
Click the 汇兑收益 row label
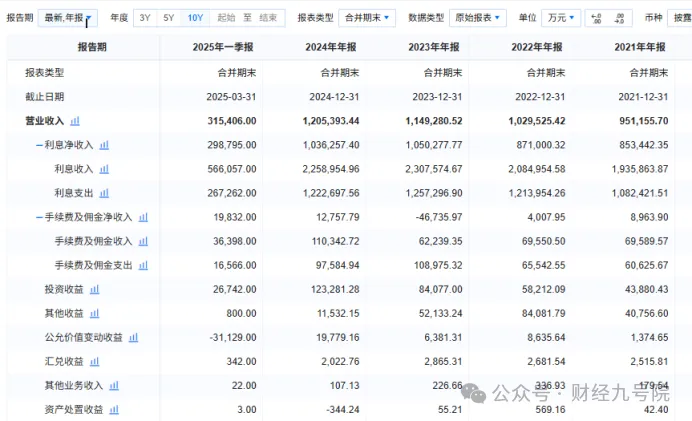pos(64,361)
